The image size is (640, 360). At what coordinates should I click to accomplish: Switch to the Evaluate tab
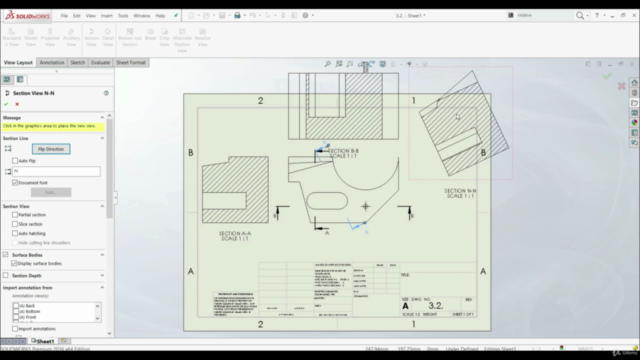(100, 62)
